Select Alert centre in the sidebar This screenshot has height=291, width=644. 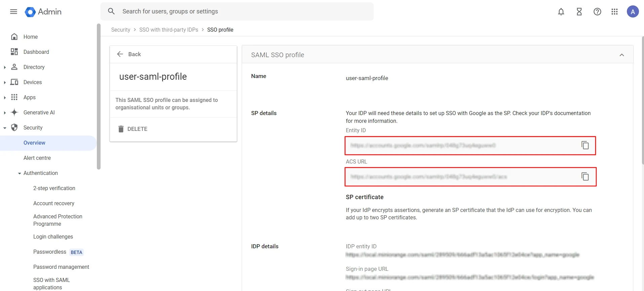[x=37, y=158]
